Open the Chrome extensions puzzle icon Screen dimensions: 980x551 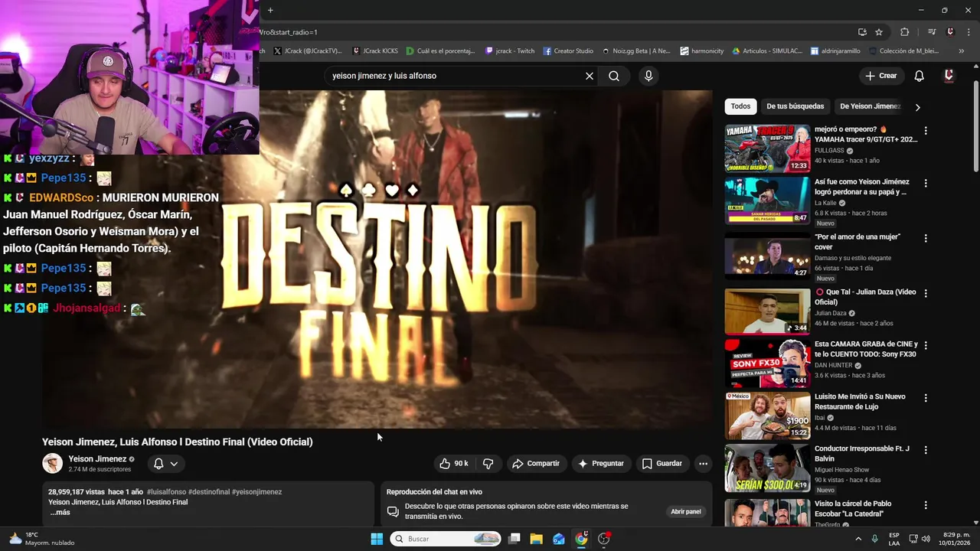coord(904,32)
